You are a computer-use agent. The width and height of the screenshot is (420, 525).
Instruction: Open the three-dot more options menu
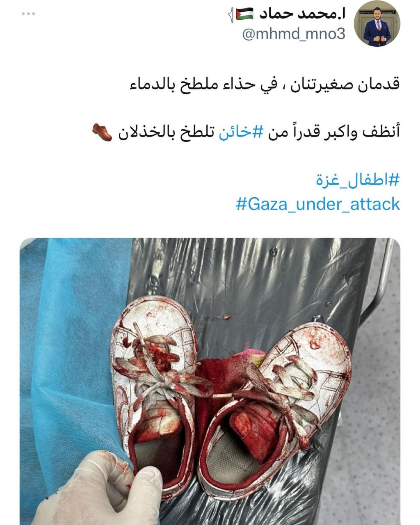(x=28, y=14)
